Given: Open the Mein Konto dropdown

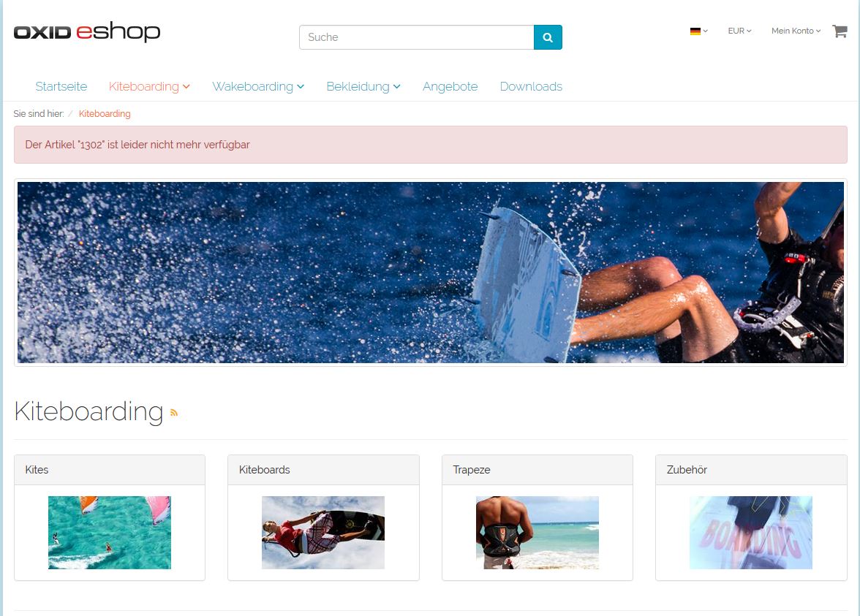Looking at the screenshot, I should (x=796, y=31).
